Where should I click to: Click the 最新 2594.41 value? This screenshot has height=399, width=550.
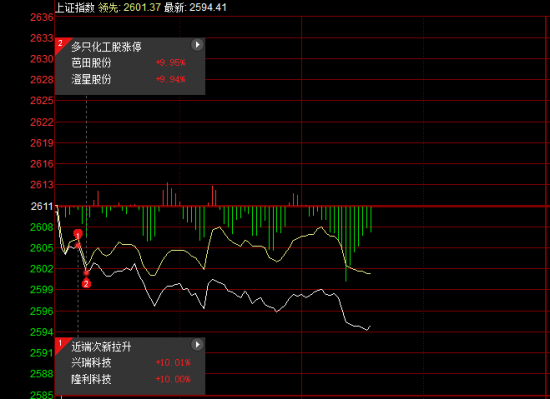point(195,7)
